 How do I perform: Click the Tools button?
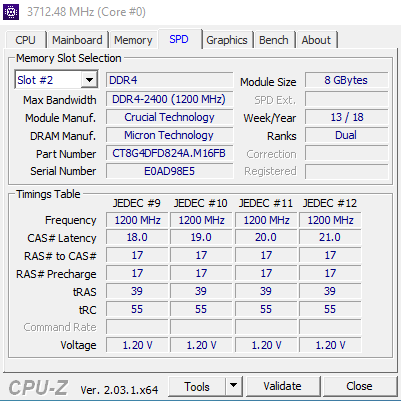tap(197, 386)
